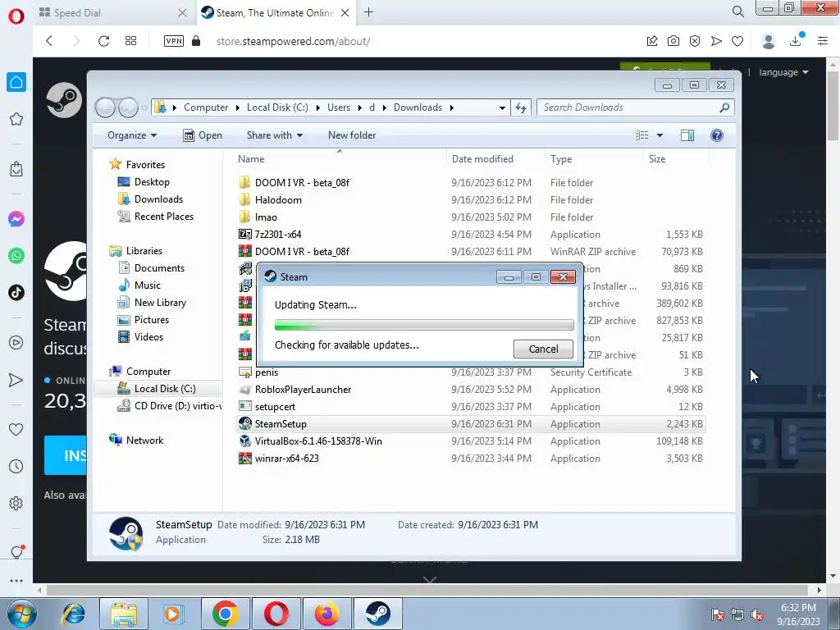The height and width of the screenshot is (630, 840).
Task: Open Firefox from taskbar
Action: coord(326,614)
